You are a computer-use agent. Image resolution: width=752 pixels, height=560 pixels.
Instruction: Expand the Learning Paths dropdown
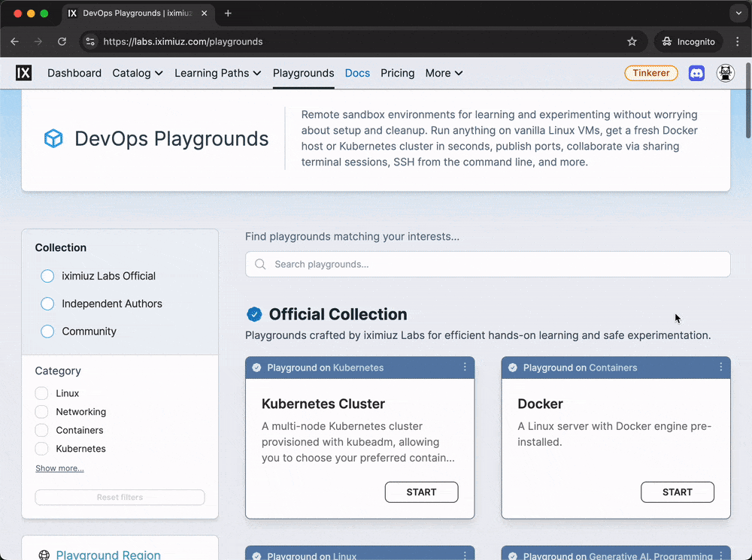pos(217,73)
